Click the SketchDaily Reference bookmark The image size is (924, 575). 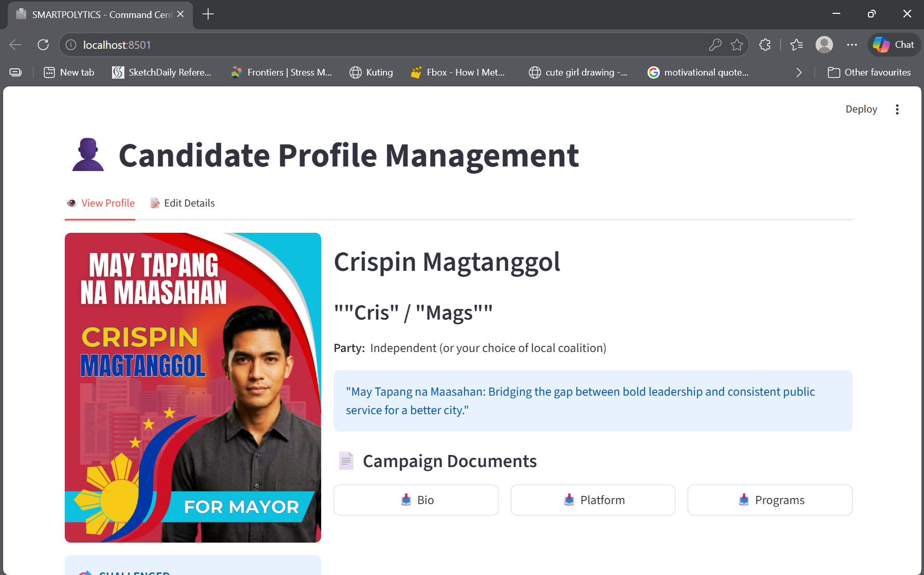(162, 72)
